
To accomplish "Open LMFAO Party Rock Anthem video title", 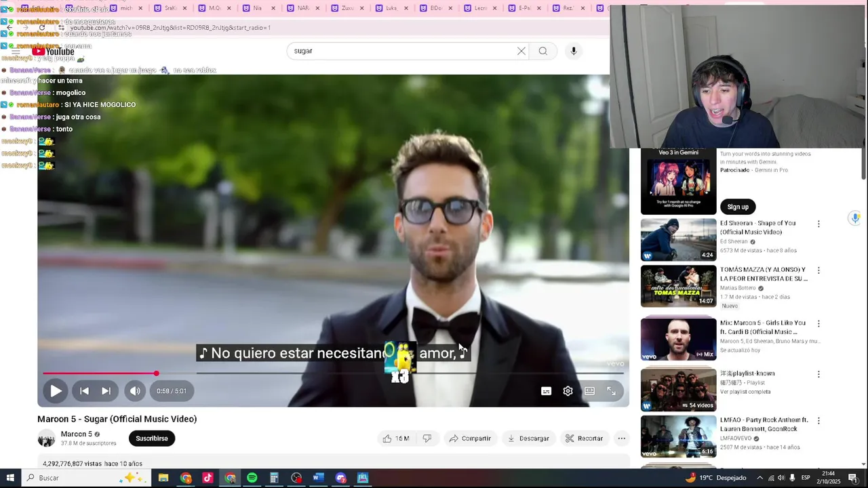I will pos(764,424).
